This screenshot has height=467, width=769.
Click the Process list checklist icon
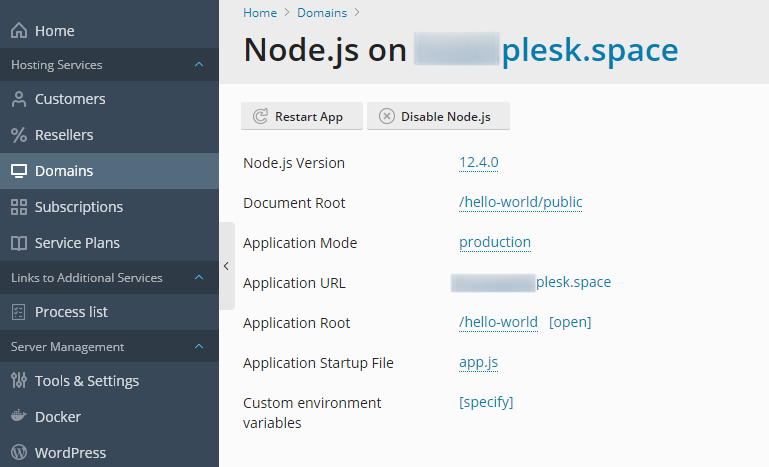(x=19, y=312)
